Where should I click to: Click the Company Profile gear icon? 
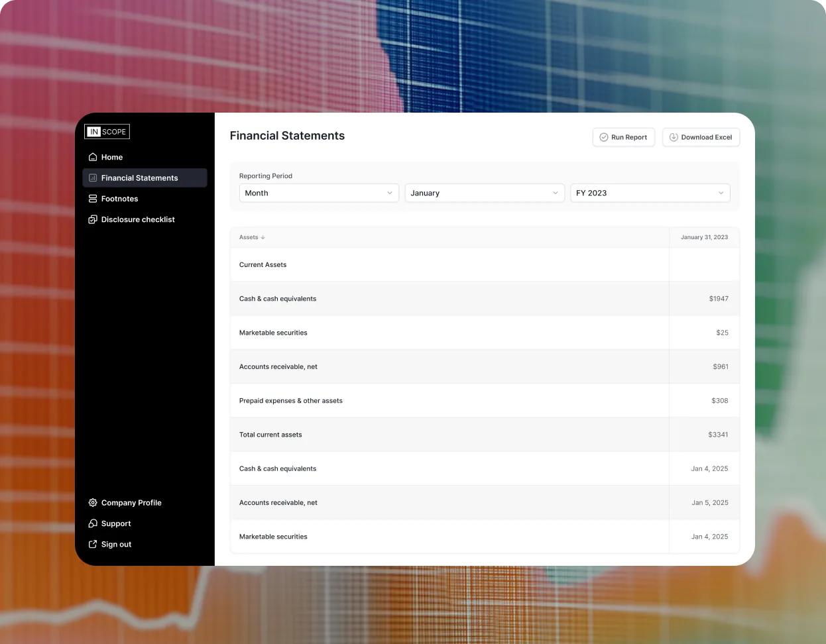93,502
